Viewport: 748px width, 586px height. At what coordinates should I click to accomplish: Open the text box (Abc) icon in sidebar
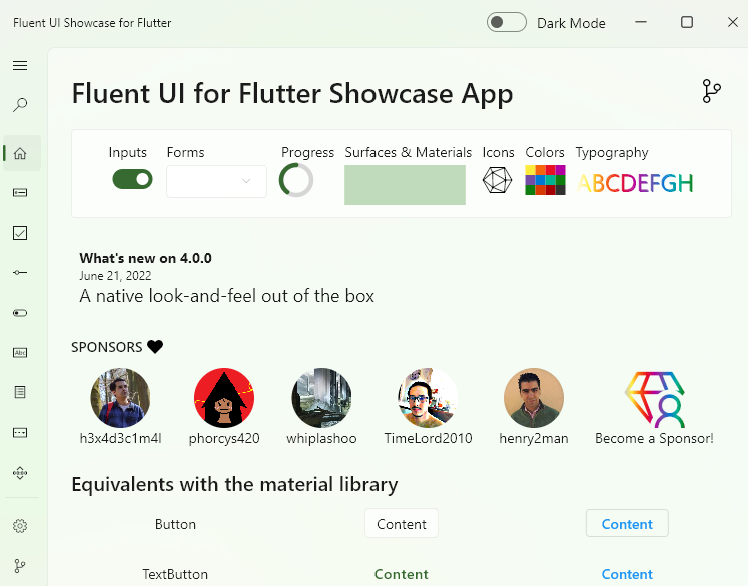[x=20, y=353]
